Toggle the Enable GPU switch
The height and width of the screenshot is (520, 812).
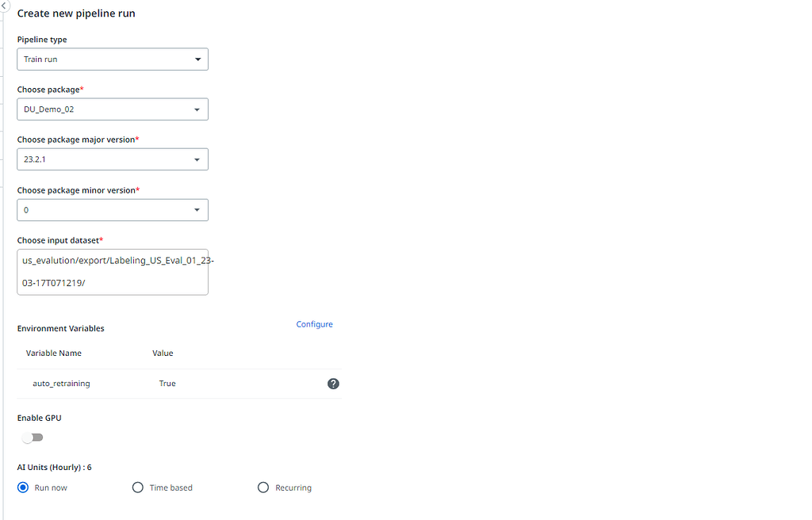[x=33, y=438]
